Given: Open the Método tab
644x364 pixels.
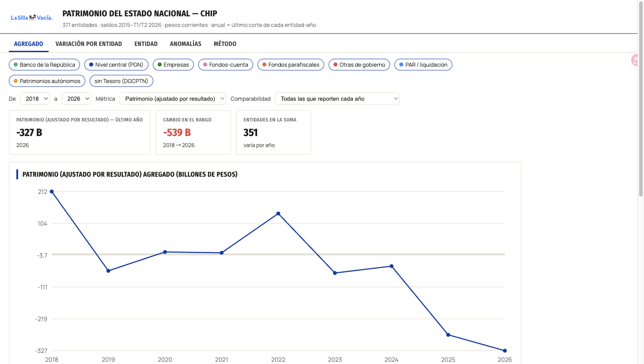Looking at the screenshot, I should coord(225,44).
